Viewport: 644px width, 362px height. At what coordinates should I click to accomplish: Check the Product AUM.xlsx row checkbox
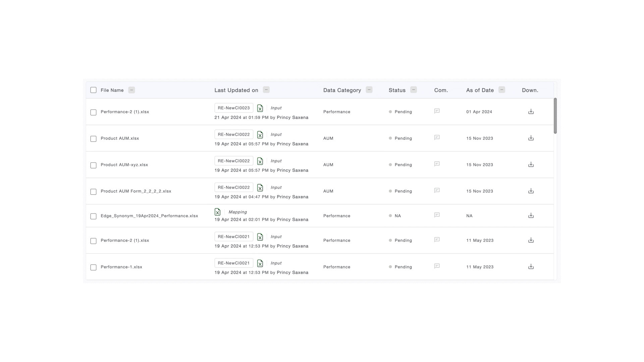93,139
